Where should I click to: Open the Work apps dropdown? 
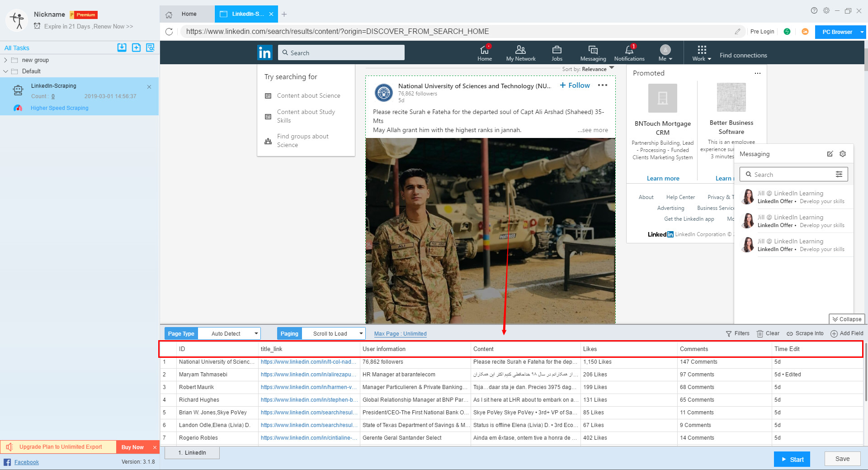point(702,53)
